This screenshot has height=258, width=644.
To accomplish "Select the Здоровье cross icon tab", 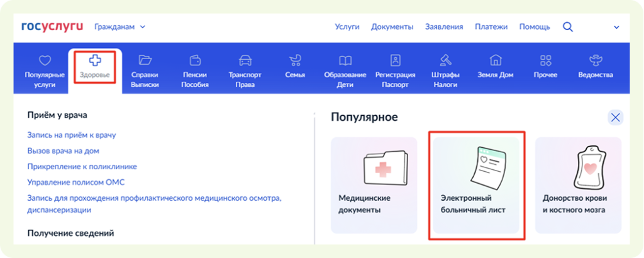I will [x=95, y=61].
